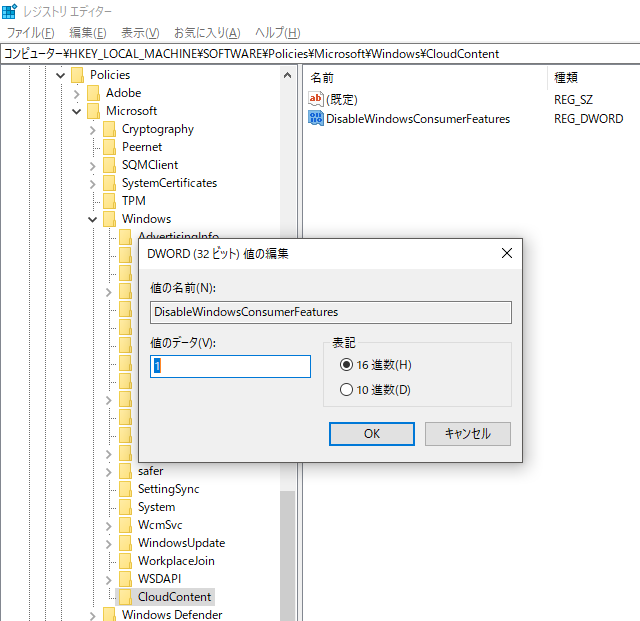
Task: Click the CloudContent folder icon
Action: (x=125, y=597)
